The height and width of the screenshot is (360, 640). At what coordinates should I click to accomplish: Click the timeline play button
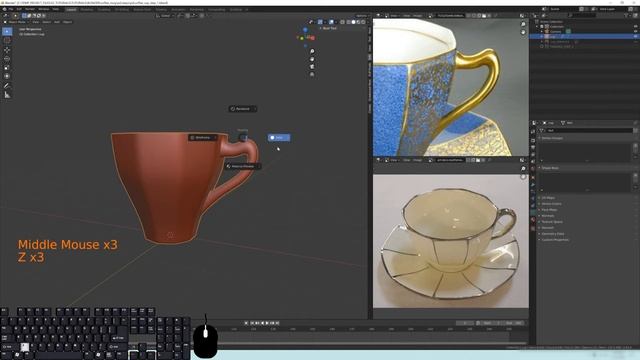267,323
